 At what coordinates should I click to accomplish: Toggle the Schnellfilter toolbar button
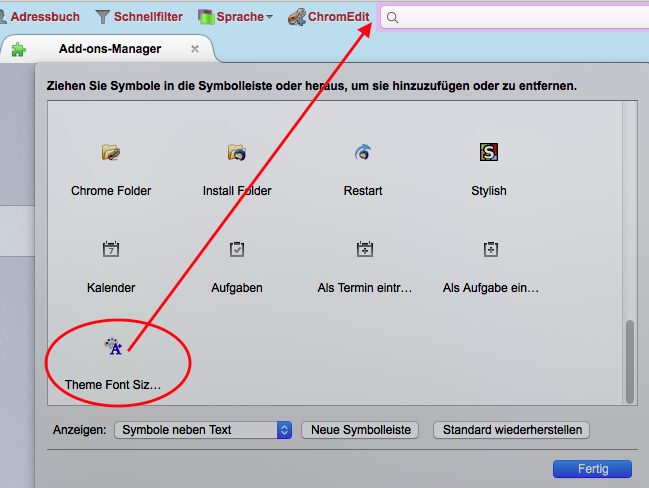pos(139,17)
